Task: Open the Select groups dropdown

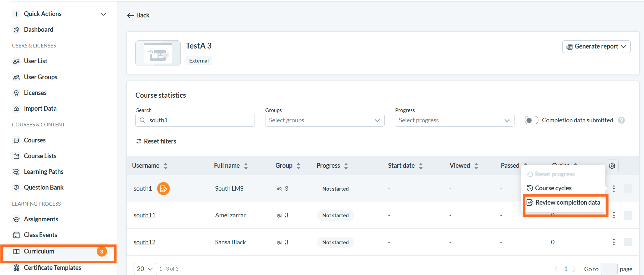Action: (x=325, y=120)
